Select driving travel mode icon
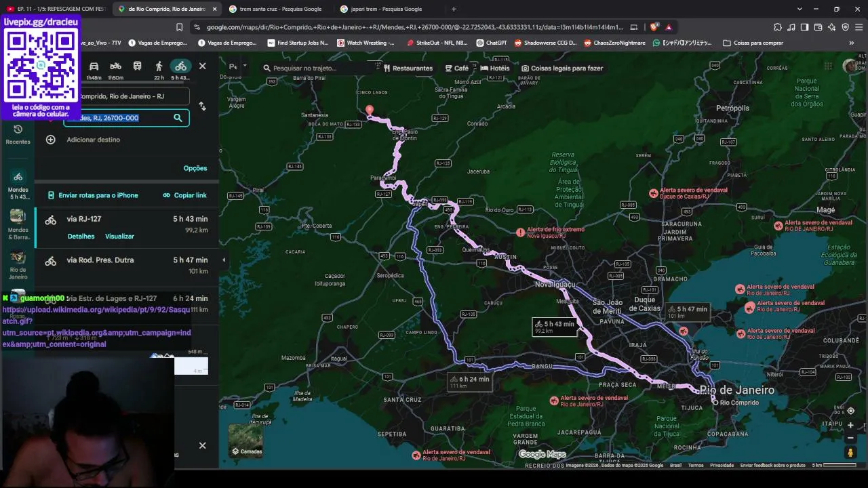This screenshot has width=868, height=488. pyautogui.click(x=94, y=66)
